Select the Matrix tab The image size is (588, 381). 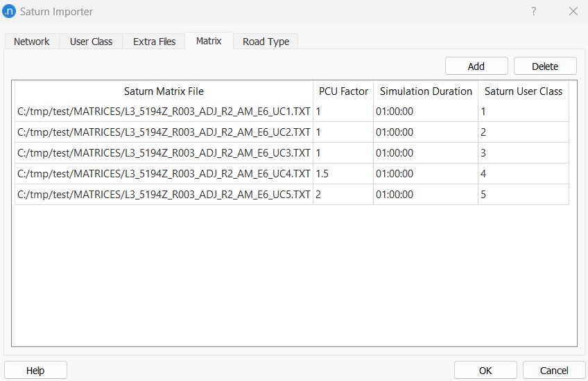pyautogui.click(x=209, y=41)
